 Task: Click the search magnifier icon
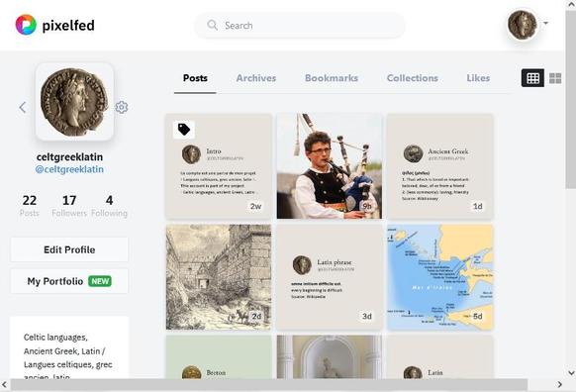[213, 25]
